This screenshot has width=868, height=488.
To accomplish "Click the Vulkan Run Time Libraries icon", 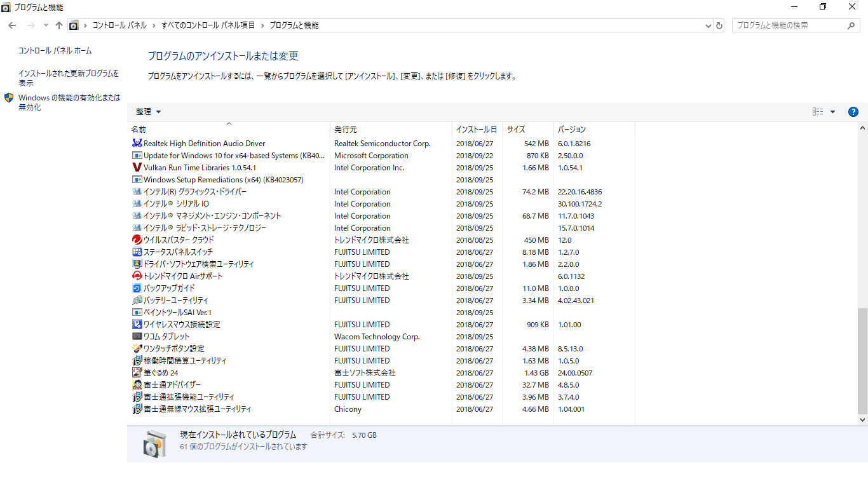I will coord(137,168).
